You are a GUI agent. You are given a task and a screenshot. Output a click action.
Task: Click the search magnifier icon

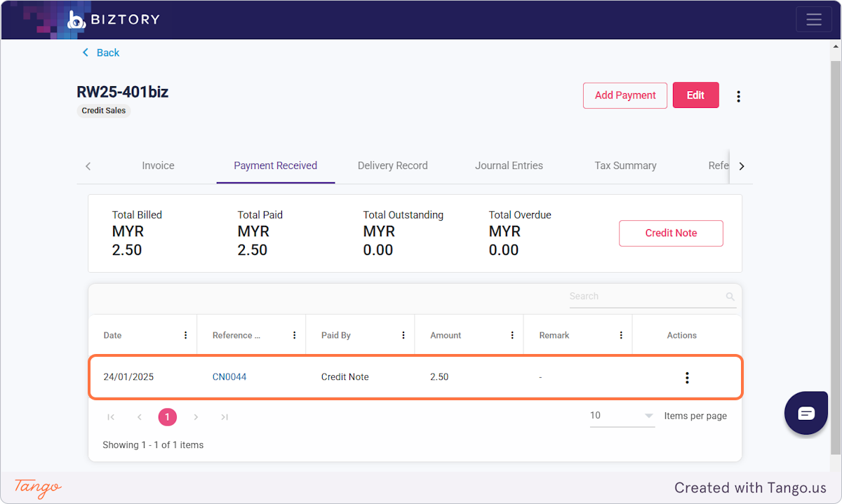730,297
